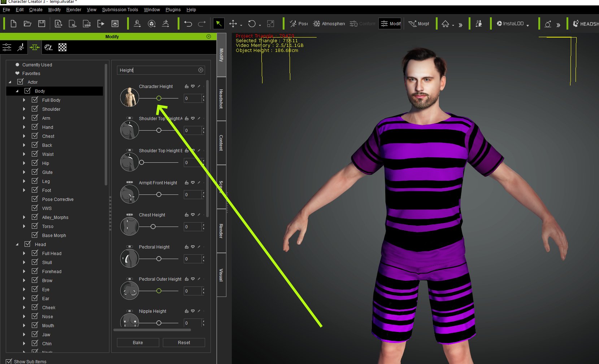Collapse the Actor tree node
The width and height of the screenshot is (599, 364).
10,82
